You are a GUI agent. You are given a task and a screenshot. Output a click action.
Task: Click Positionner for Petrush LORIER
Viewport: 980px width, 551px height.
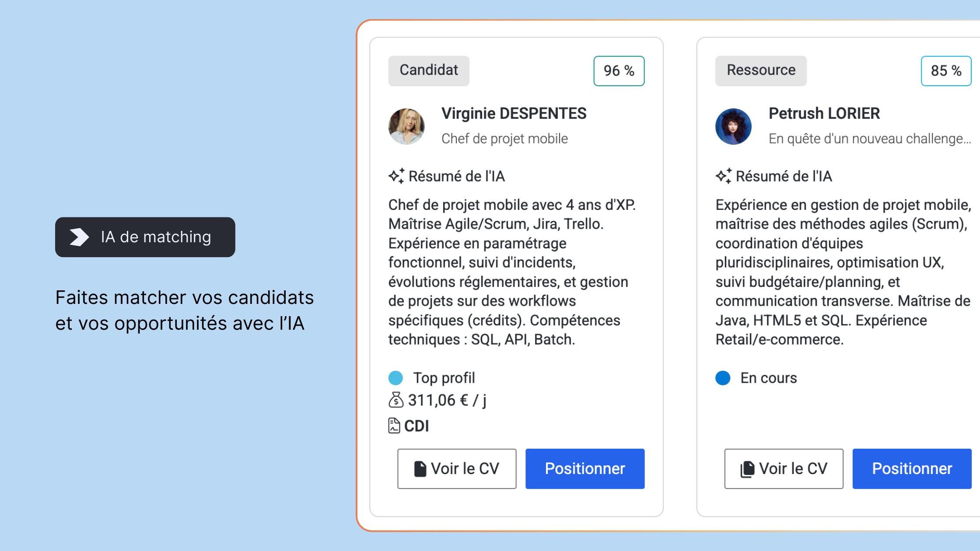(x=912, y=468)
